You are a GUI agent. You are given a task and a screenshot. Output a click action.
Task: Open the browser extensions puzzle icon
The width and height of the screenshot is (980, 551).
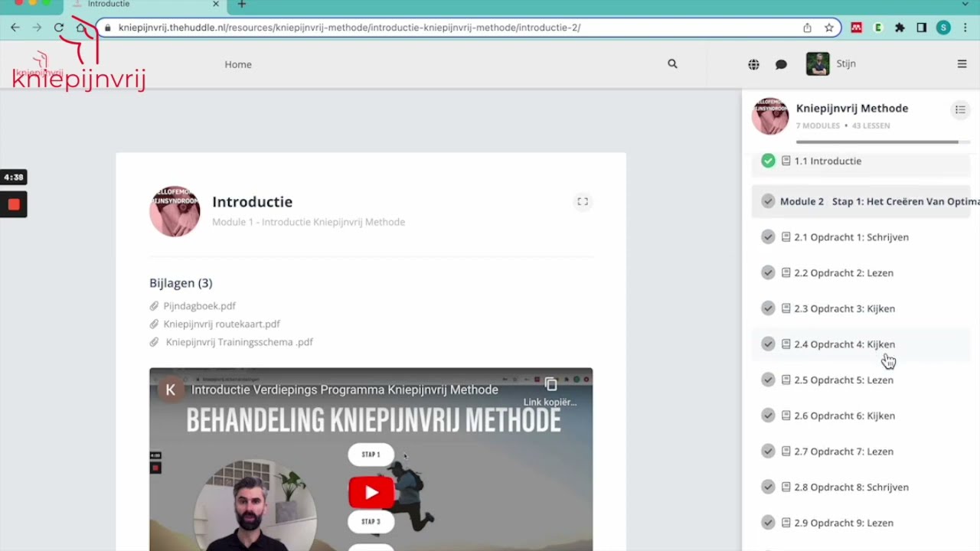coord(900,28)
